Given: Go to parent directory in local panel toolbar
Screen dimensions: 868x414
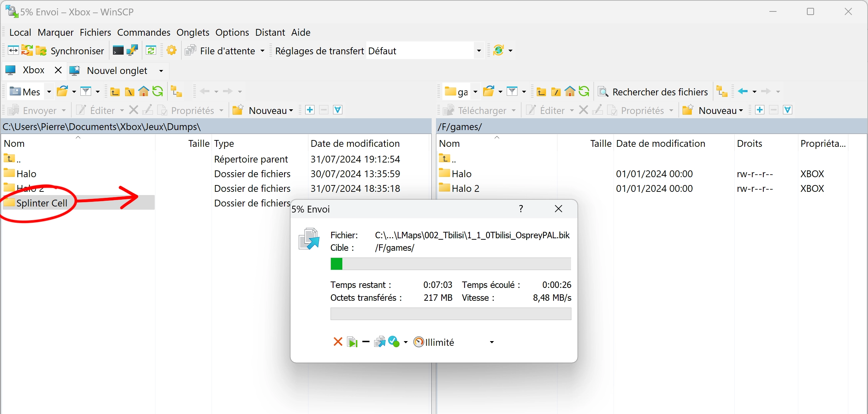Looking at the screenshot, I should click(115, 92).
